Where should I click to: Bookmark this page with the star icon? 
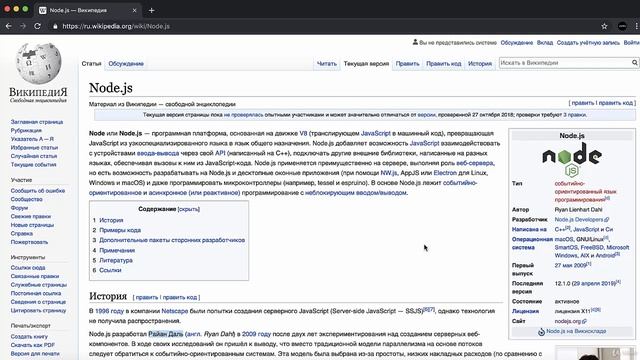[604, 26]
